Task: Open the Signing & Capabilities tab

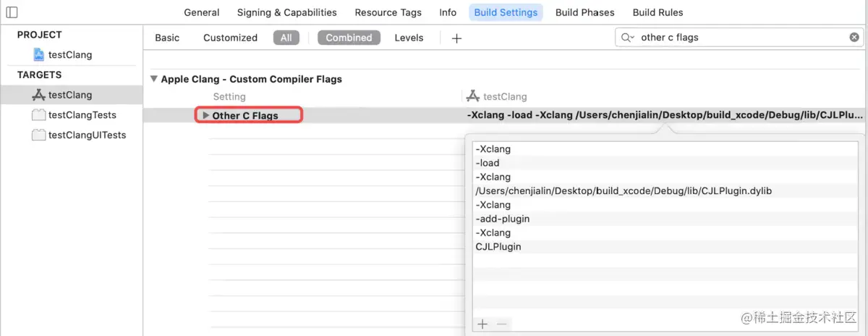Action: (287, 12)
